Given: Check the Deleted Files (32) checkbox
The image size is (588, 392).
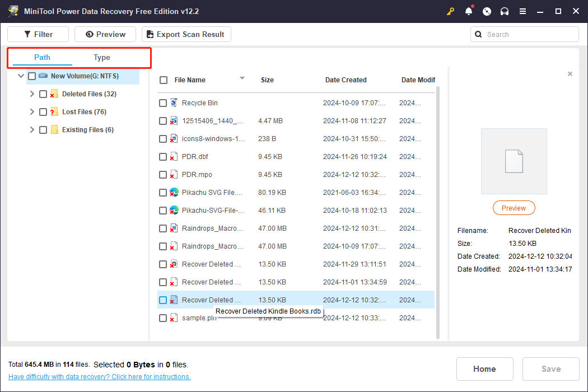Looking at the screenshot, I should pos(43,94).
